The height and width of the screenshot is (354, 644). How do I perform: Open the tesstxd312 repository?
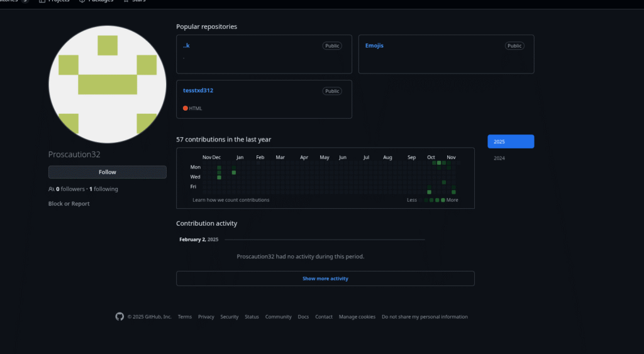pyautogui.click(x=198, y=91)
